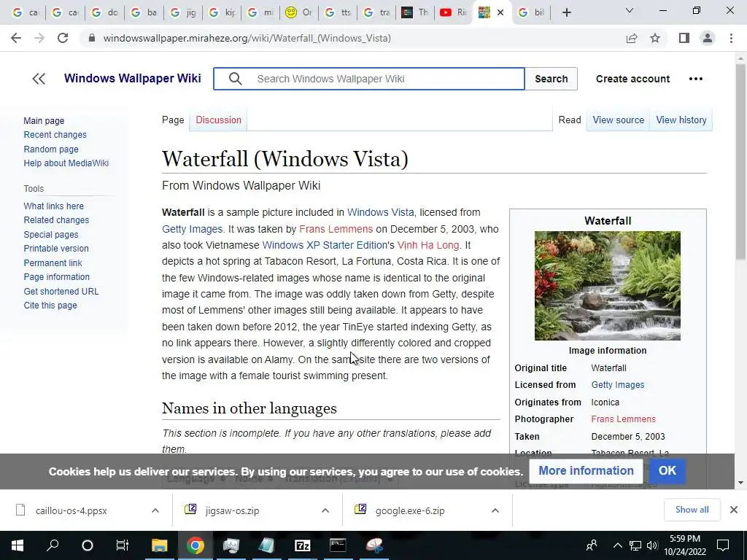Open the tab search chevron
Image resolution: width=747 pixels, height=560 pixels.
[630, 10]
